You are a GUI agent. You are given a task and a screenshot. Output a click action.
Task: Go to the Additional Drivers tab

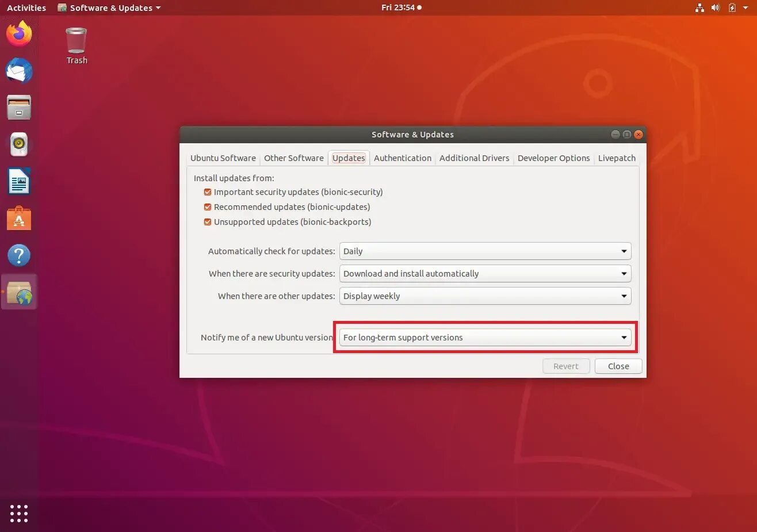474,158
